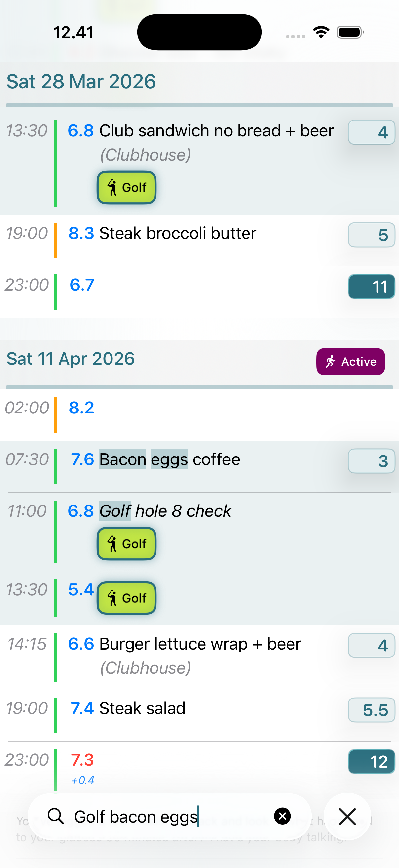This screenshot has height=868, width=399.
Task: Tap the magnifying glass icon in the search bar
Action: (56, 816)
